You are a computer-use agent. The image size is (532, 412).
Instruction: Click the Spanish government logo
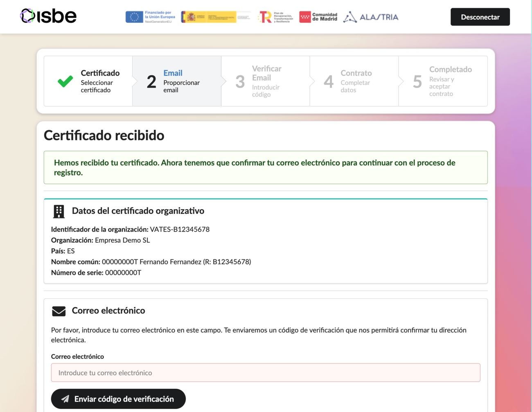215,17
